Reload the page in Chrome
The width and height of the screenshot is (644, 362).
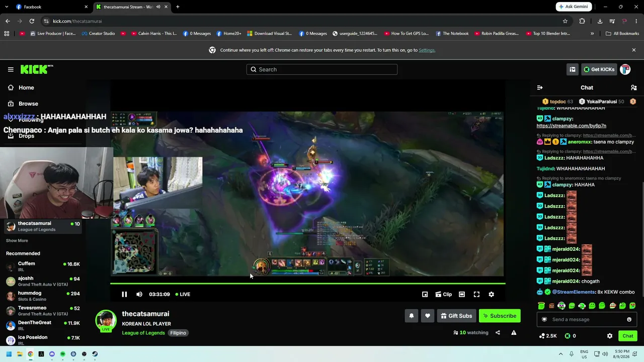(32, 21)
